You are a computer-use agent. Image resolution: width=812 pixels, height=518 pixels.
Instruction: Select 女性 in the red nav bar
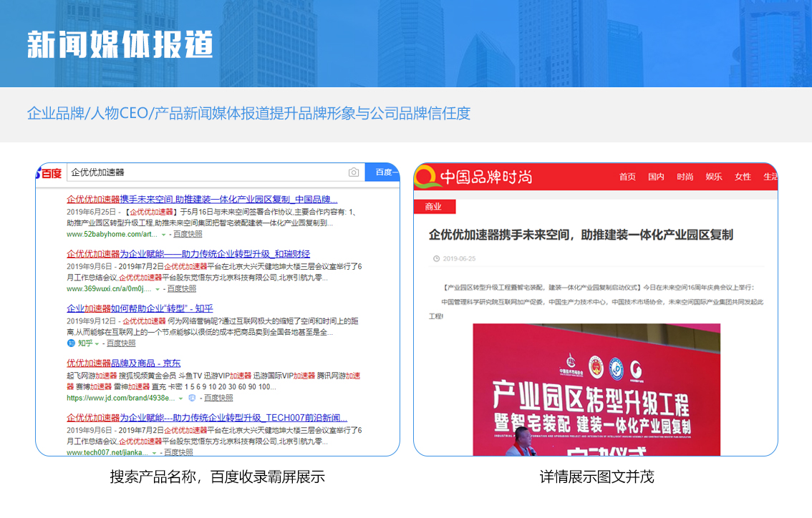pyautogui.click(x=743, y=177)
